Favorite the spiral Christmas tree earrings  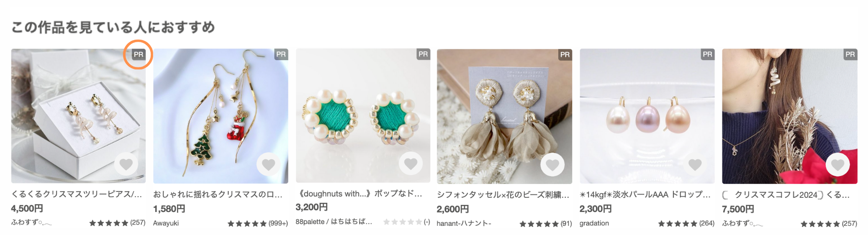126,165
